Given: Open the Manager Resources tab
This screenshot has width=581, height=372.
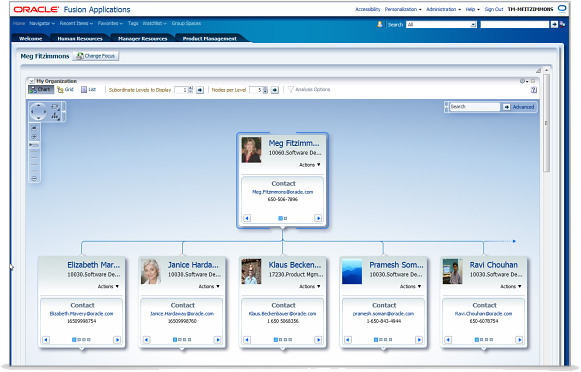Looking at the screenshot, I should click(x=143, y=39).
